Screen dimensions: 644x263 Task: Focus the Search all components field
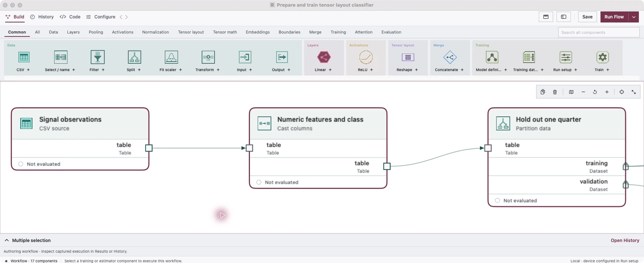[x=599, y=32]
